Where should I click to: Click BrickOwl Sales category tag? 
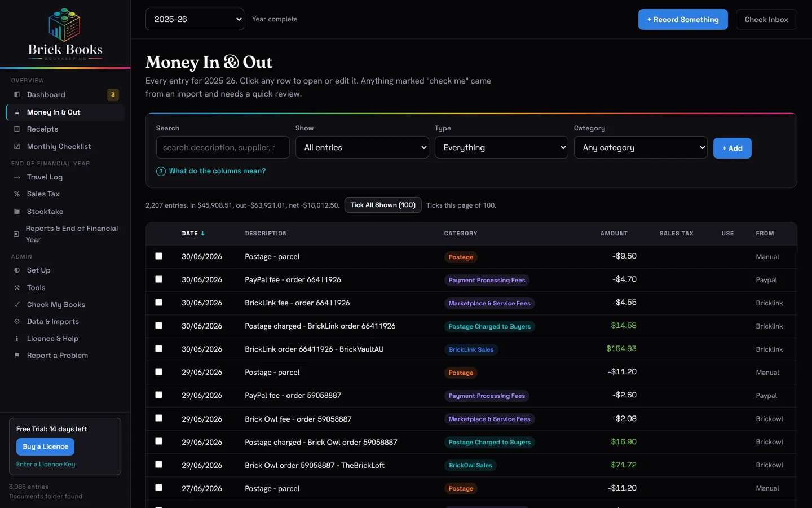470,465
